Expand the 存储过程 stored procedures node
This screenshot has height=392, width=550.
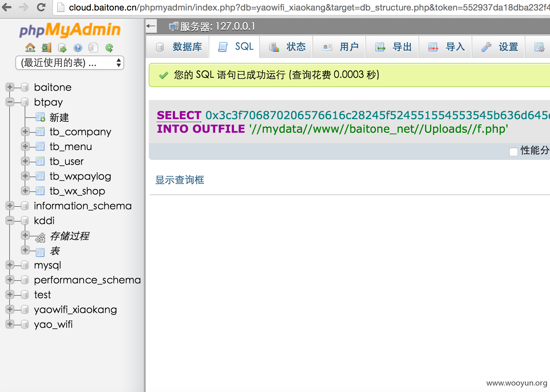25,235
